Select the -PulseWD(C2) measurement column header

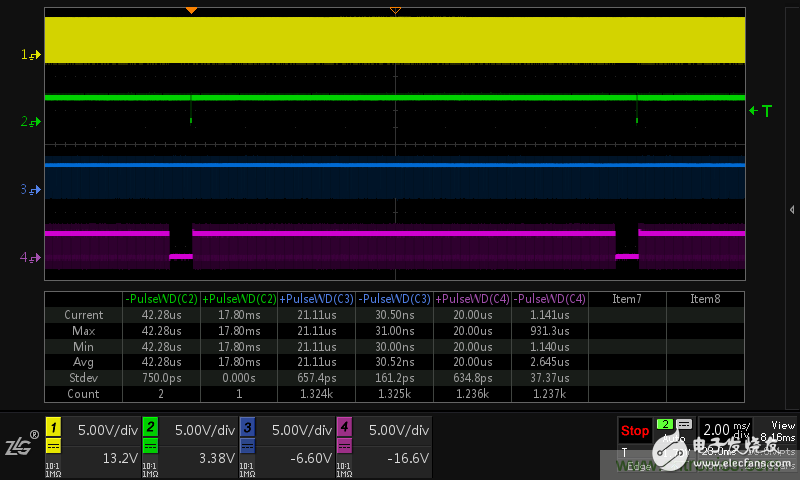click(x=160, y=299)
